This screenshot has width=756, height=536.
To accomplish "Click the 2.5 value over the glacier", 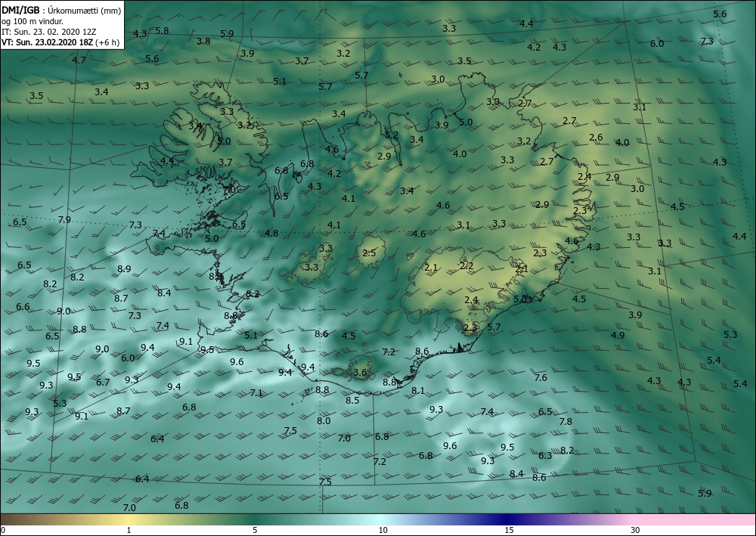I will click(x=369, y=253).
